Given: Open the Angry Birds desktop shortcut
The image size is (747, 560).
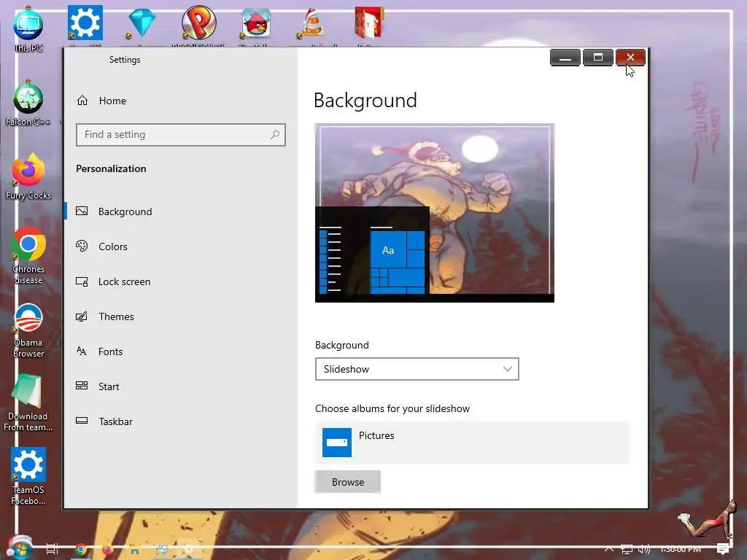Looking at the screenshot, I should 256,23.
